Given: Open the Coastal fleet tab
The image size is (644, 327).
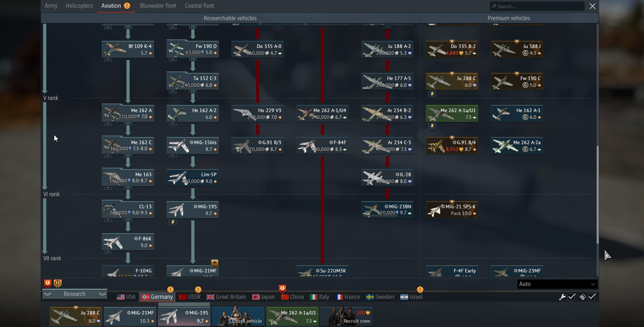Looking at the screenshot, I should (x=199, y=6).
